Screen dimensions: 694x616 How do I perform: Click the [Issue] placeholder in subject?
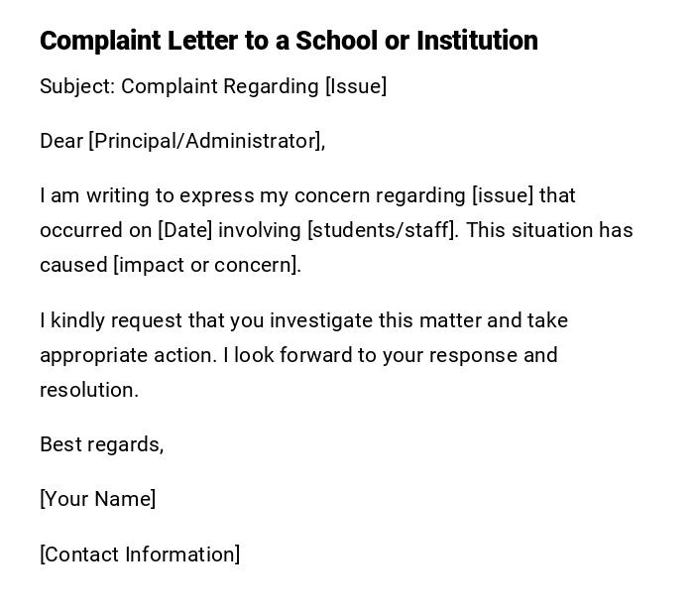356,86
